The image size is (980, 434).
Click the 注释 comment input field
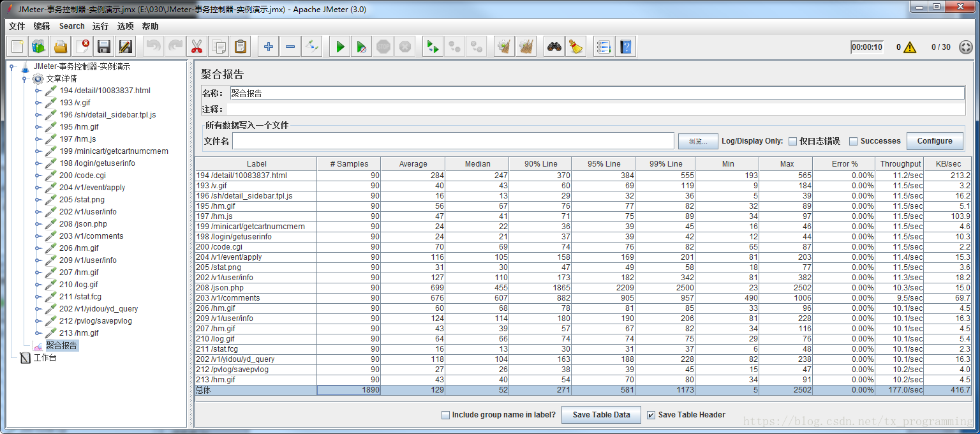[596, 109]
